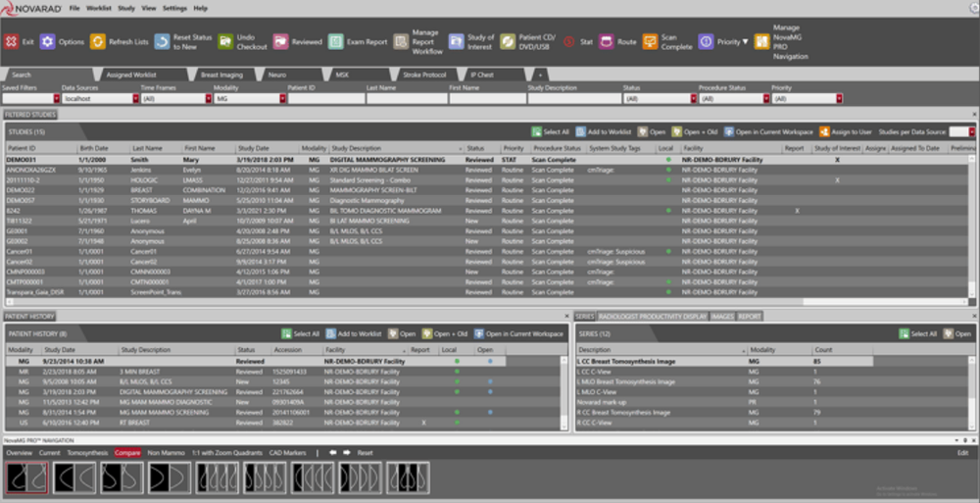Viewport: 980px width, 503px height.
Task: Open the Exam Report tool
Action: (x=335, y=42)
